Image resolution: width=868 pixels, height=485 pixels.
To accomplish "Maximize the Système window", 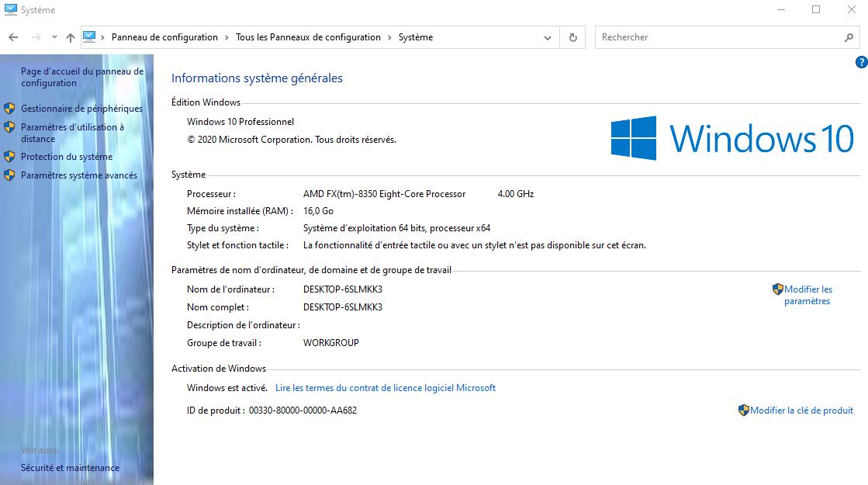I will click(816, 9).
